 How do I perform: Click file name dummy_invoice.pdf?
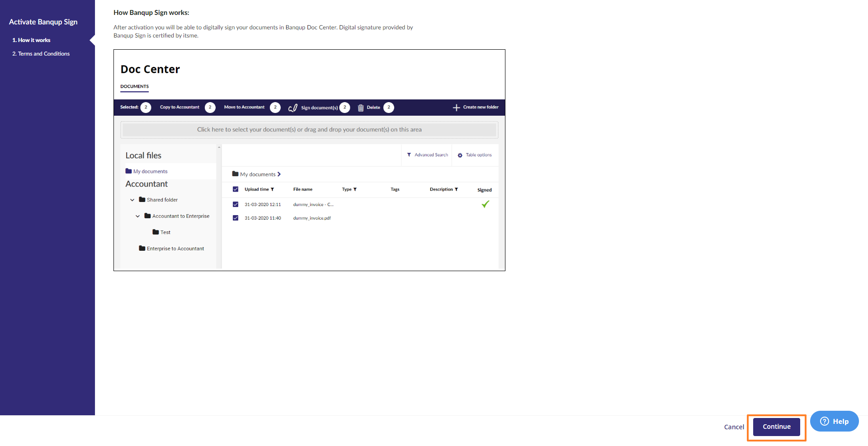coord(312,218)
